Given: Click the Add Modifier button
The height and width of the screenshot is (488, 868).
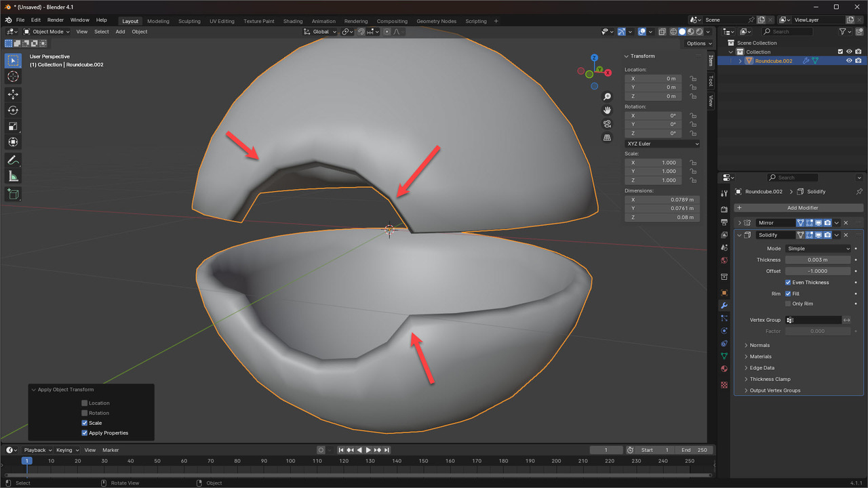Looking at the screenshot, I should pyautogui.click(x=802, y=208).
